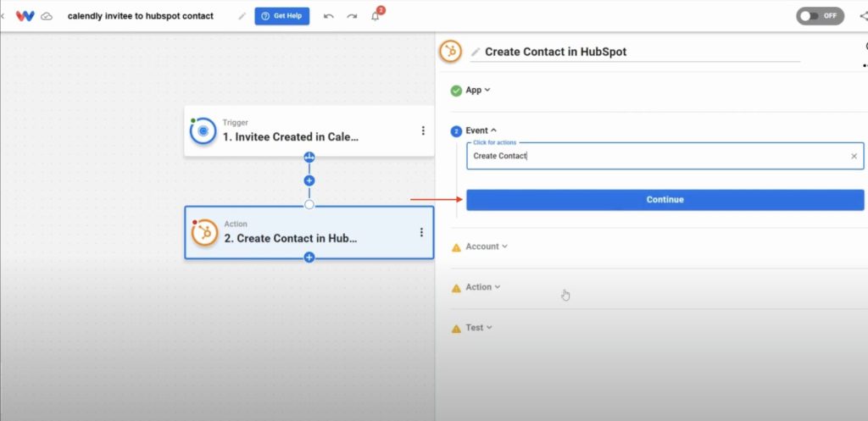Open the Invitee Created in Calendly trigger
The image size is (868, 421).
point(309,131)
